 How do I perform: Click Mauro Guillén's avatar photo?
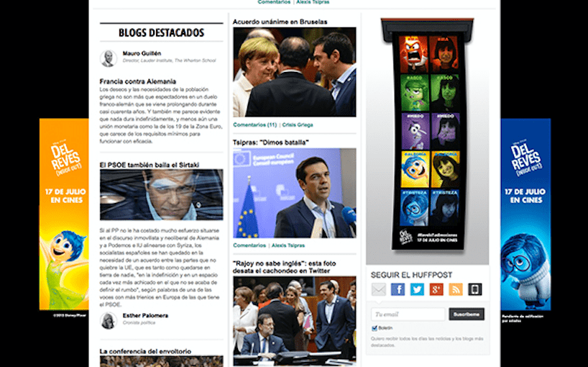[x=109, y=58]
